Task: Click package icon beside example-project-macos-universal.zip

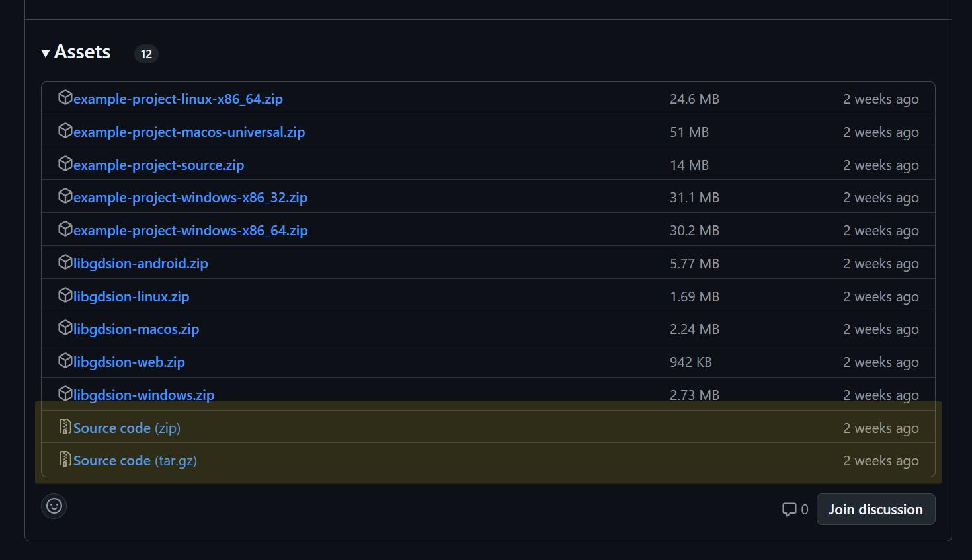Action: pyautogui.click(x=65, y=130)
